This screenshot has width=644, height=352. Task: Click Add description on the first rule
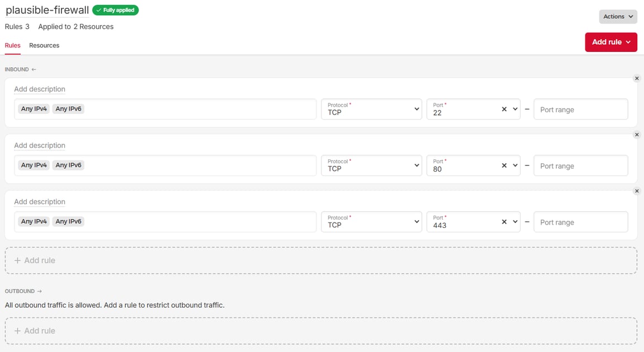pos(40,89)
